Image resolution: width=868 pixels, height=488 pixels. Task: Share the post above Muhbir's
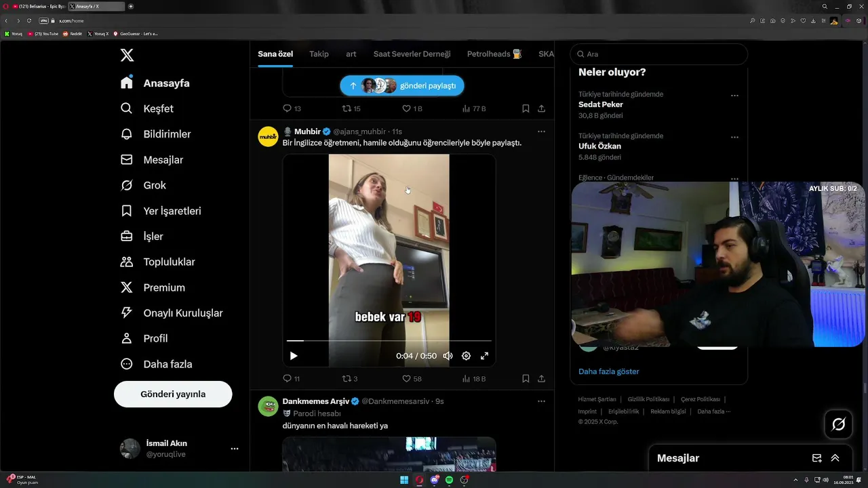click(x=541, y=108)
